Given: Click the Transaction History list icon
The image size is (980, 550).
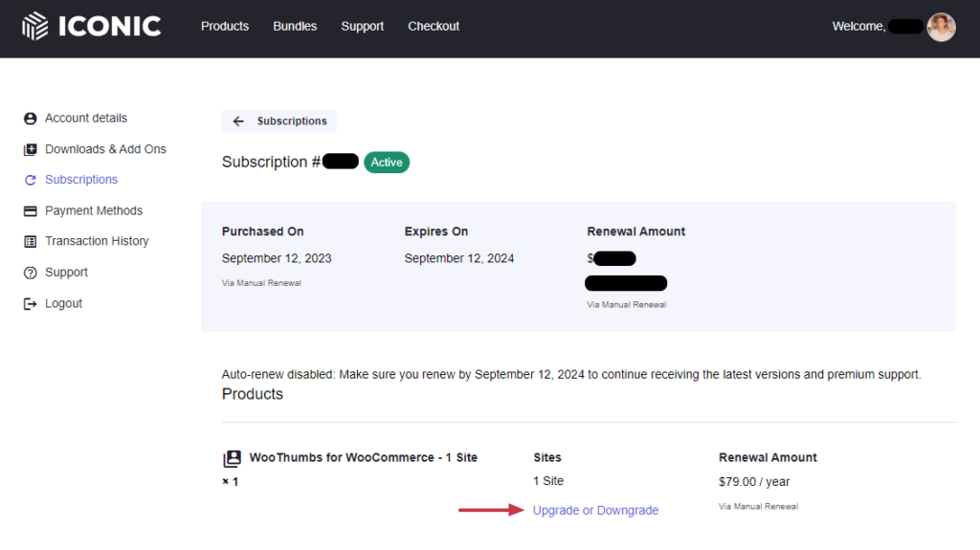Looking at the screenshot, I should (30, 242).
